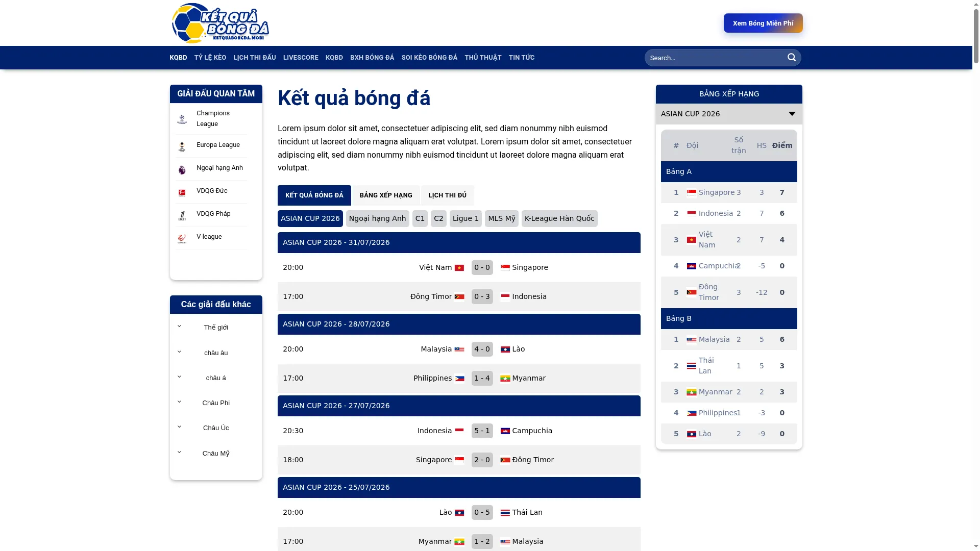Click Philippines flag in 1-4 match row
Screen dimensions: 980x551
(x=459, y=379)
